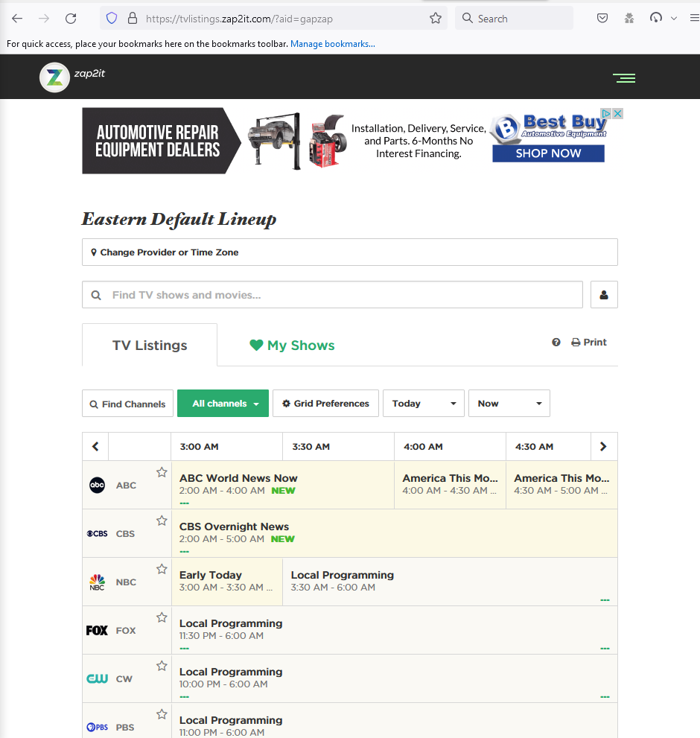Open the All channels dropdown
Image resolution: width=700 pixels, height=738 pixels.
(x=223, y=404)
